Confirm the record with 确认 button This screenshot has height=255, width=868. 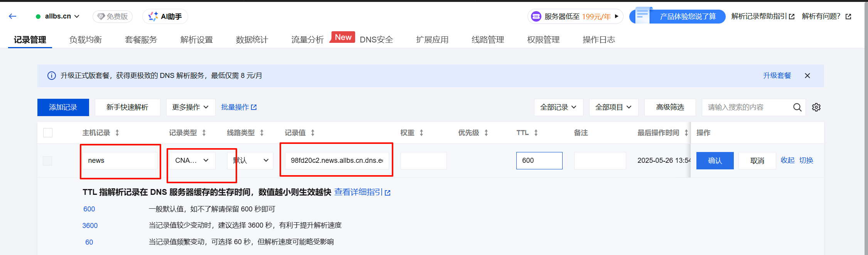point(715,160)
